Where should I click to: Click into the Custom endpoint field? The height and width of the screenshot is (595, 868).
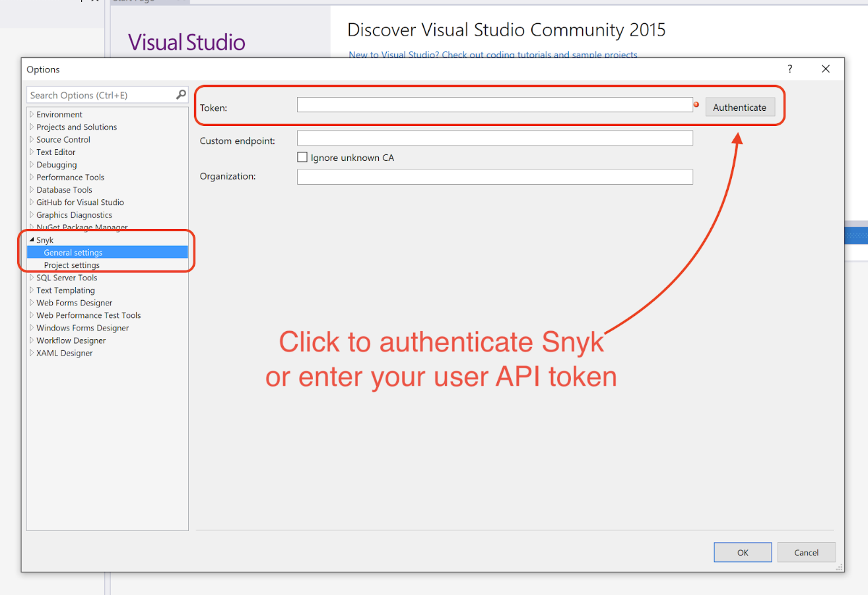click(495, 138)
